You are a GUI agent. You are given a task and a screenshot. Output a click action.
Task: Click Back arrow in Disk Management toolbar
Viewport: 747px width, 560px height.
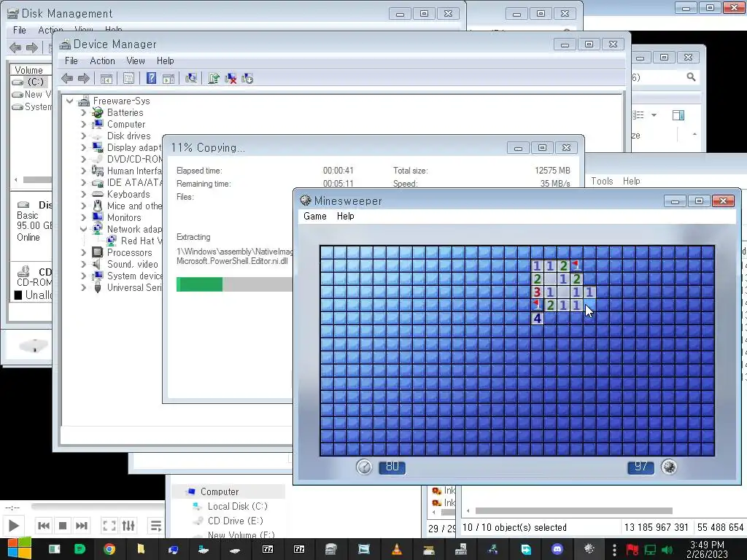point(15,47)
